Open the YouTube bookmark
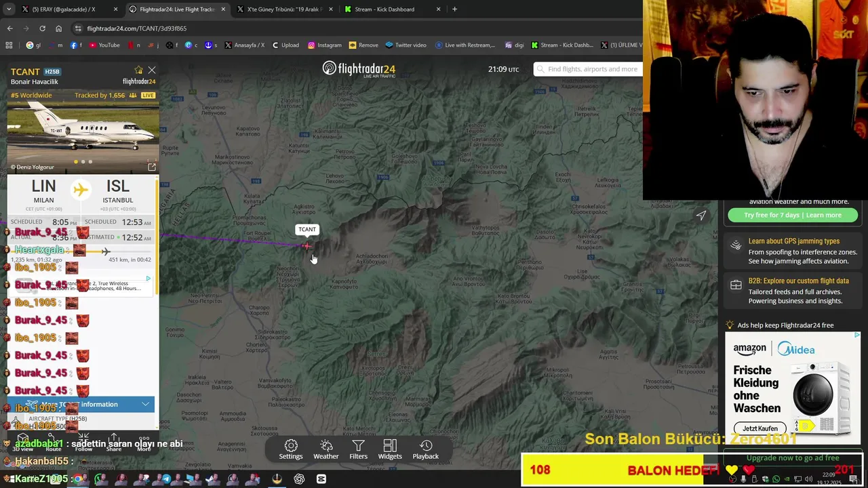 pyautogui.click(x=104, y=45)
